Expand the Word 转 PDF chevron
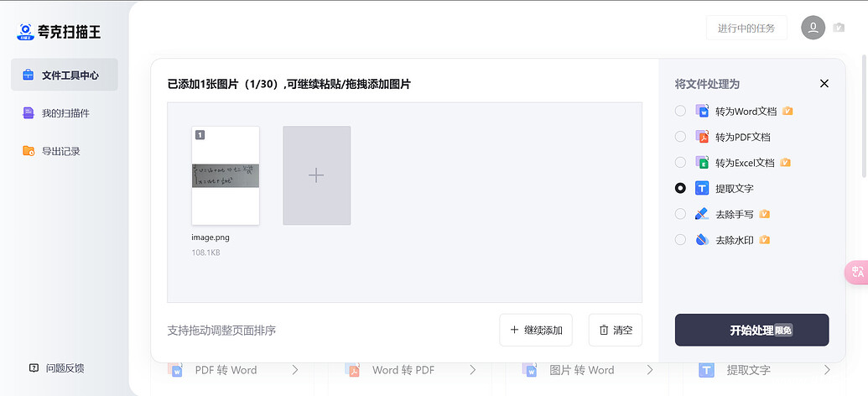Viewport: 868px width, 396px height. pos(473,370)
